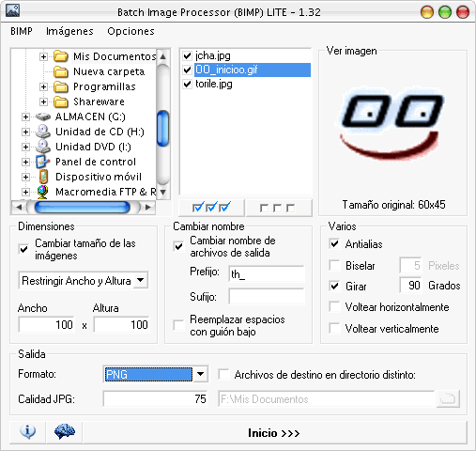This screenshot has width=476, height=451.
Task: Enable Reemplazar espacios con guión bajo
Action: coord(178,325)
